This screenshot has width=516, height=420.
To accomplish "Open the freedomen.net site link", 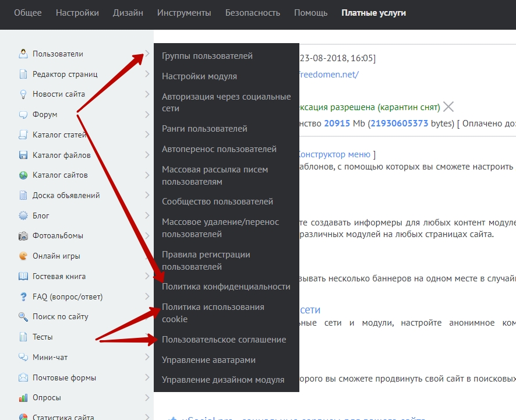I will click(x=328, y=75).
